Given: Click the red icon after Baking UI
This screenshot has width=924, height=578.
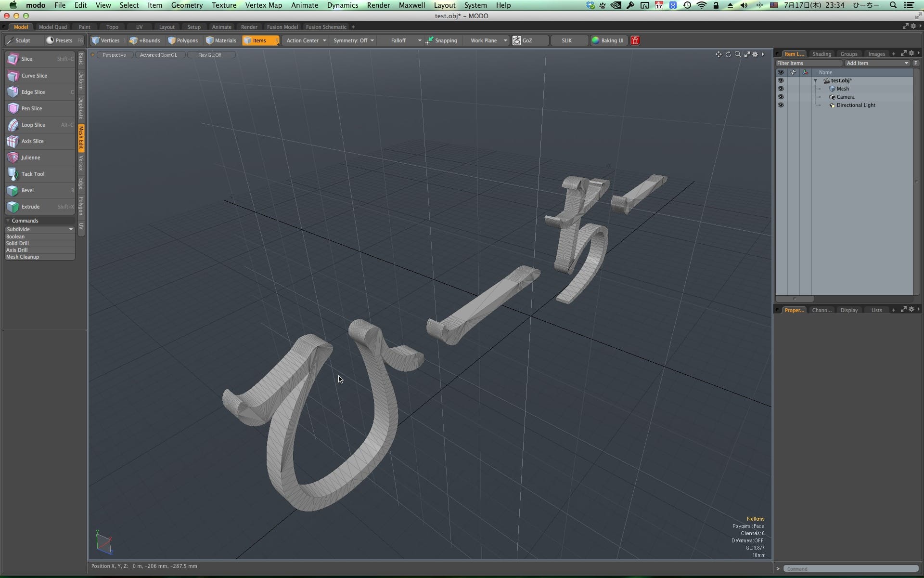Looking at the screenshot, I should coord(635,40).
